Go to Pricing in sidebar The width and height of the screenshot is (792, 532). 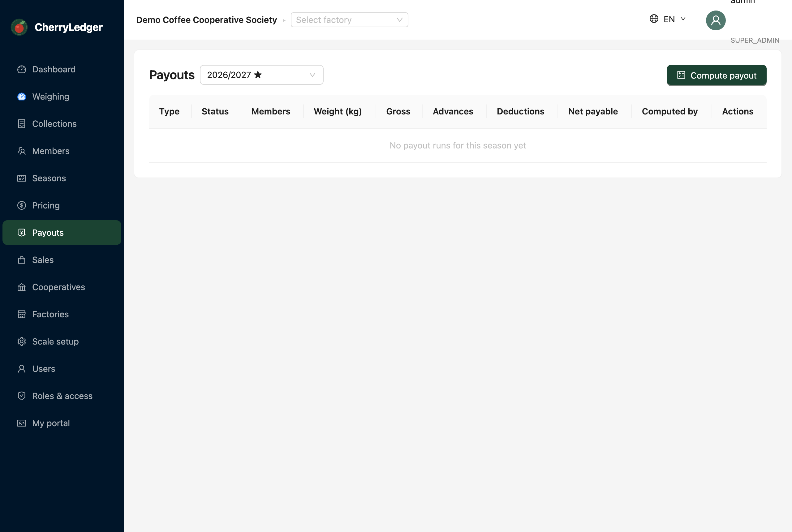click(62, 205)
